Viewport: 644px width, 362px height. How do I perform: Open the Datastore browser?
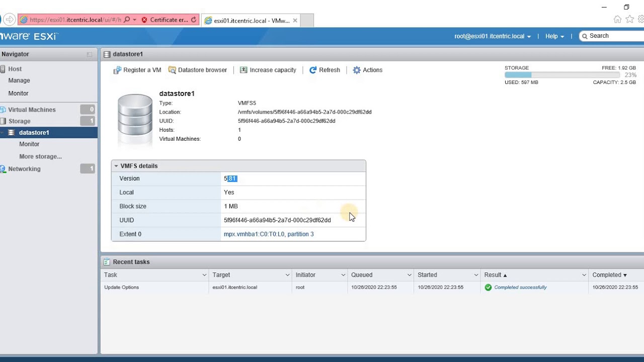(198, 70)
